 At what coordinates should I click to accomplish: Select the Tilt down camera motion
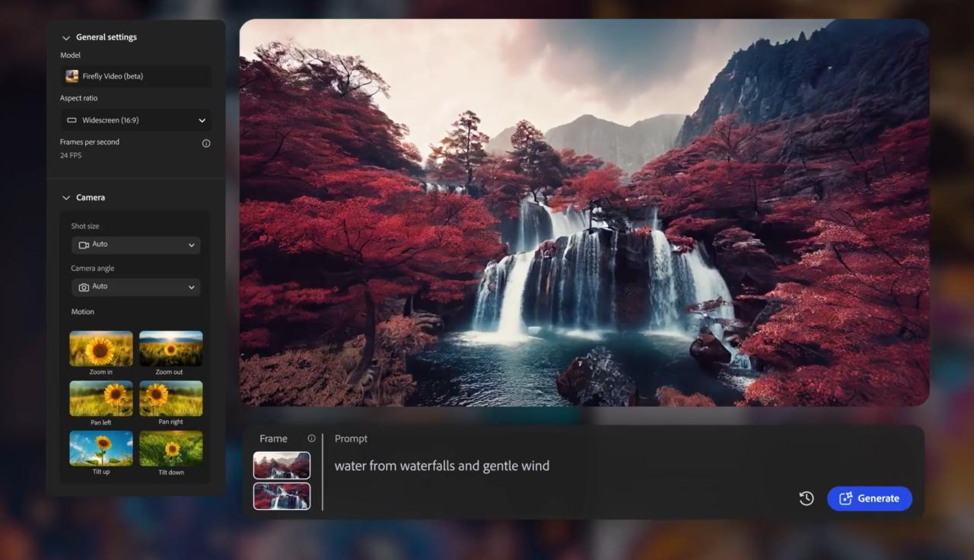(170, 447)
